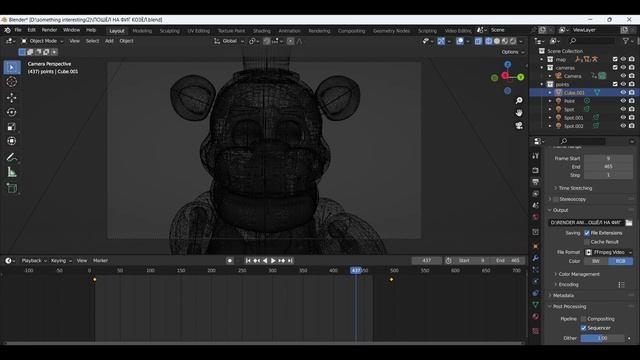Click the viewport pan hand icon
The height and width of the screenshot is (360, 640).
pyautogui.click(x=519, y=113)
